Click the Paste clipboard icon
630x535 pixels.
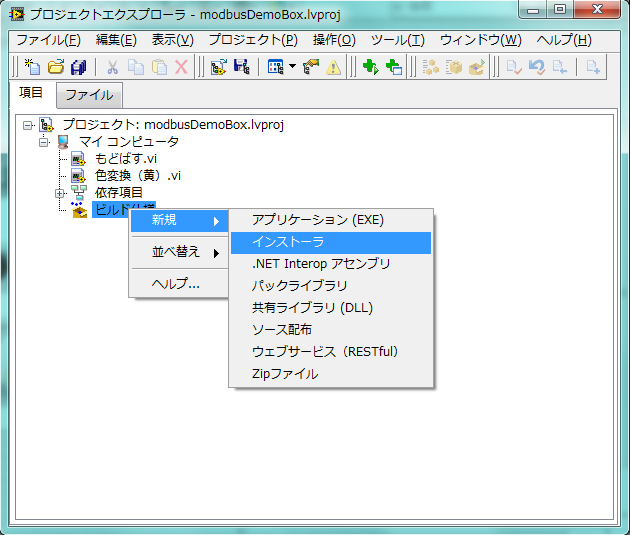pyautogui.click(x=160, y=67)
